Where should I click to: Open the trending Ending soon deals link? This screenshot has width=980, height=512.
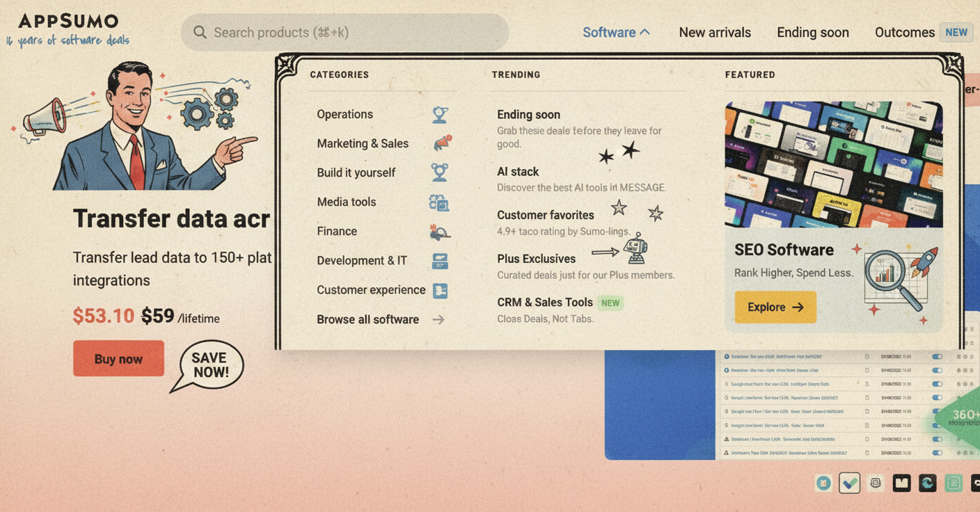(x=528, y=115)
